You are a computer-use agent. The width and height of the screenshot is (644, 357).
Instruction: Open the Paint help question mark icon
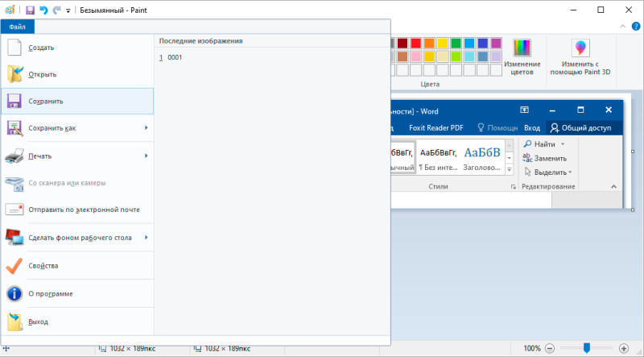[x=636, y=27]
